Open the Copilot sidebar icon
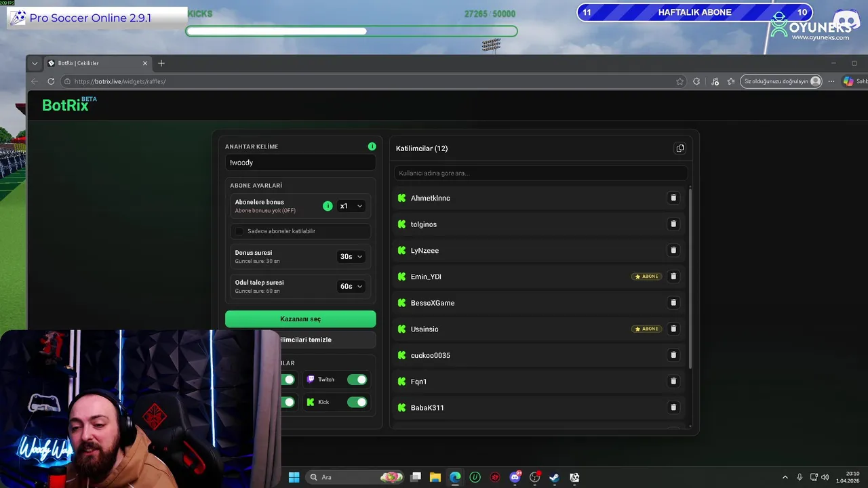The height and width of the screenshot is (488, 868). 848,81
